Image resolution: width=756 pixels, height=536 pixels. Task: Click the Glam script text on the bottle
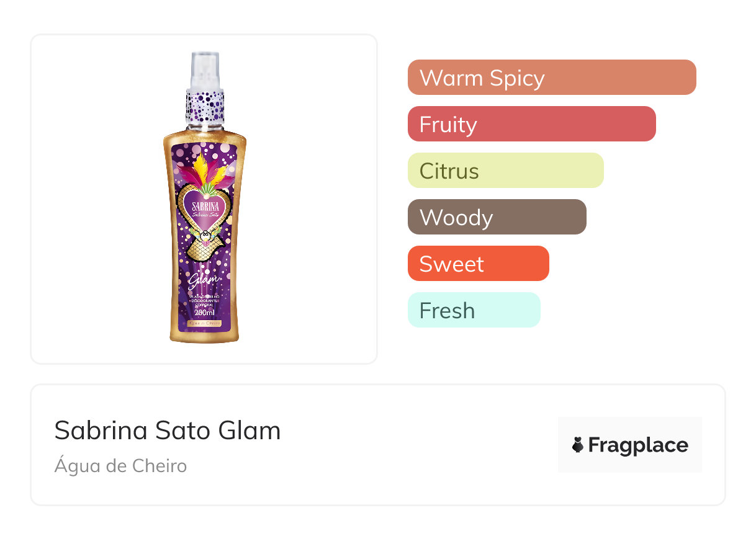[x=204, y=281]
